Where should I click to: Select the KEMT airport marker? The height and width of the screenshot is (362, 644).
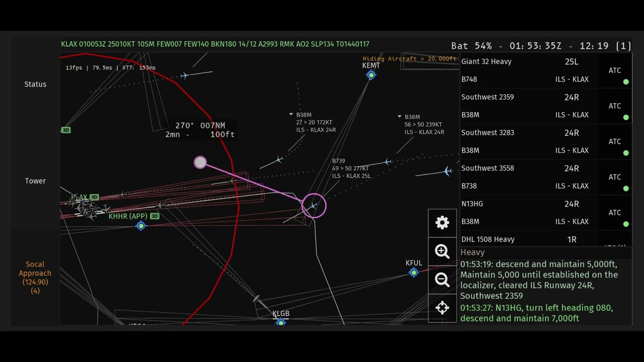point(371,75)
